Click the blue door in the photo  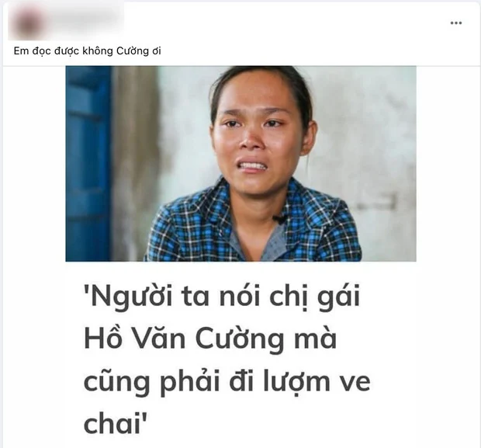(x=88, y=164)
